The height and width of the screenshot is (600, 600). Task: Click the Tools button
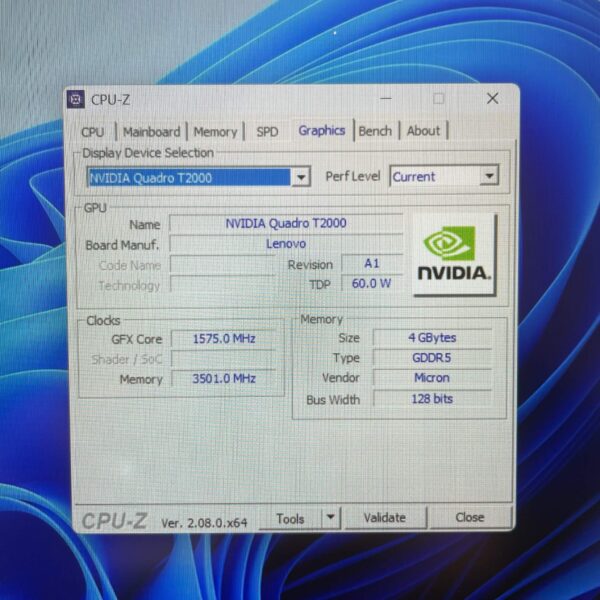pos(290,518)
